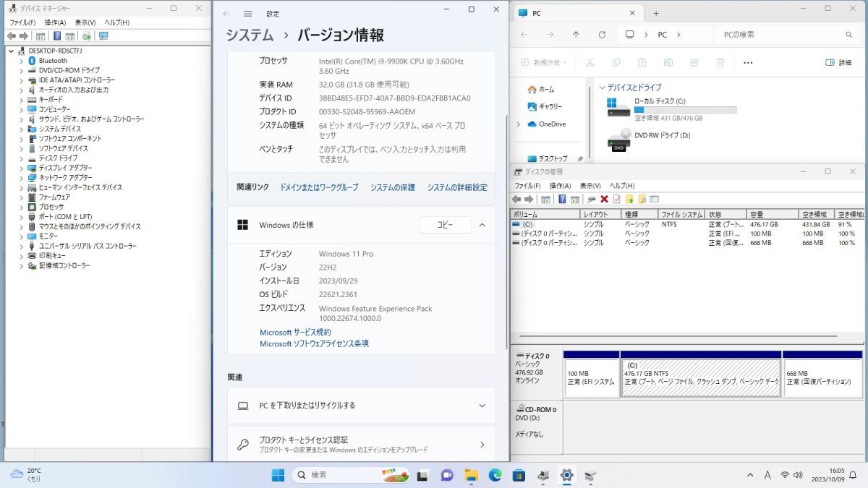Click システム breadcrumb in Settings header
This screenshot has height=488, width=868.
[250, 35]
